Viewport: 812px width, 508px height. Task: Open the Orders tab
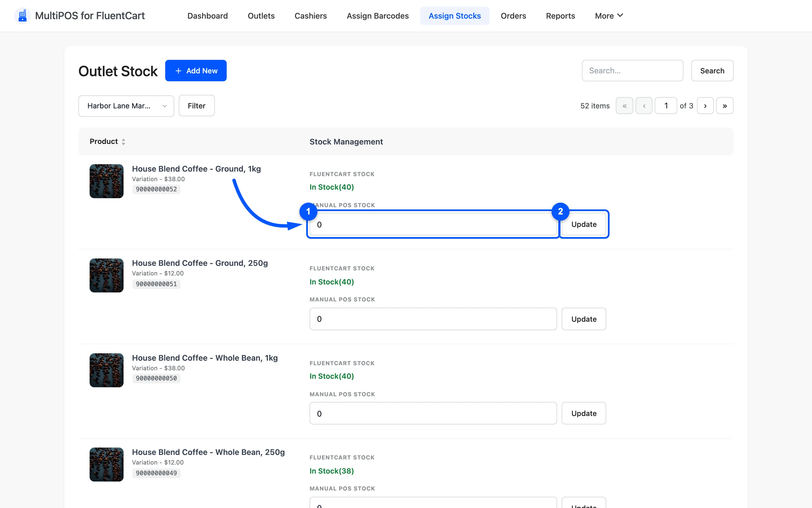coord(513,16)
